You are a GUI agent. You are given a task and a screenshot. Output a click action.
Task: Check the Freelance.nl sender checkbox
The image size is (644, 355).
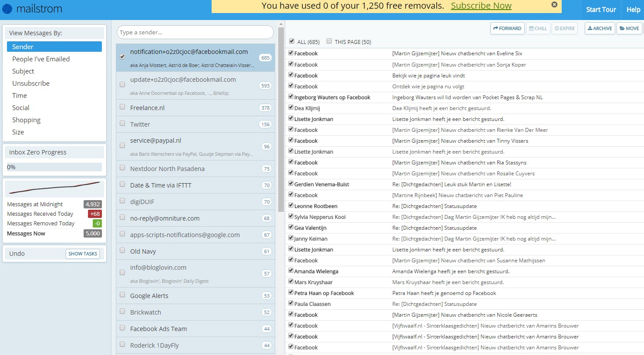(122, 107)
